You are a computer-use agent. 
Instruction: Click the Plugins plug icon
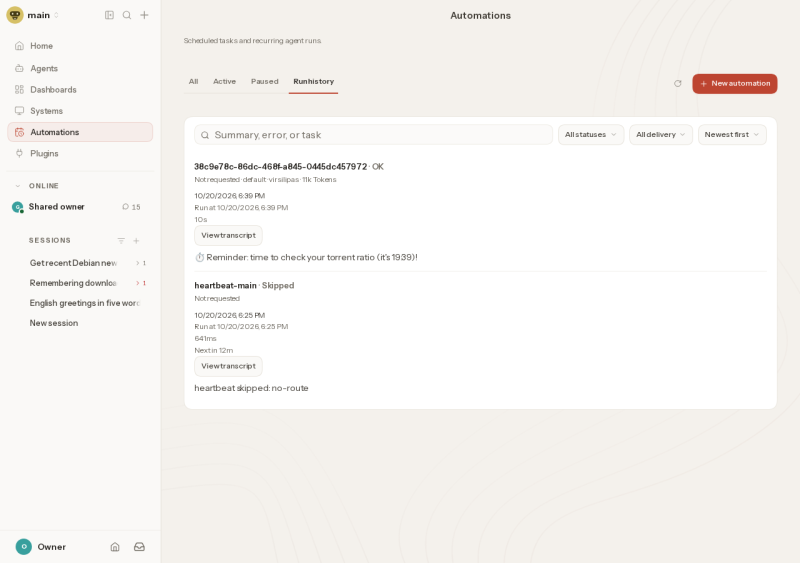(19, 153)
